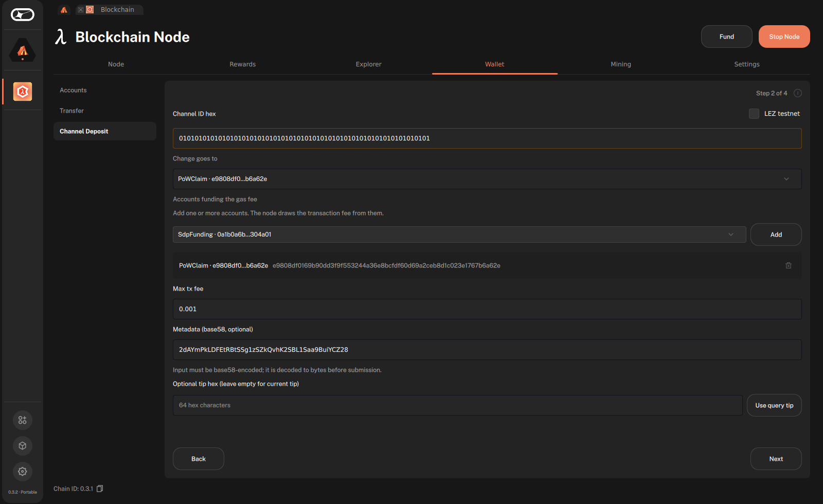Go Back to the previous step

point(199,459)
